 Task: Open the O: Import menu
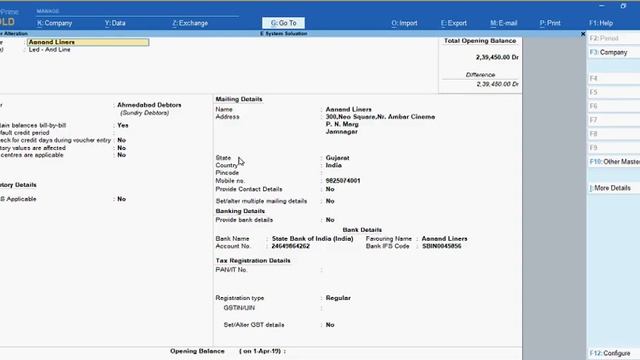point(404,23)
